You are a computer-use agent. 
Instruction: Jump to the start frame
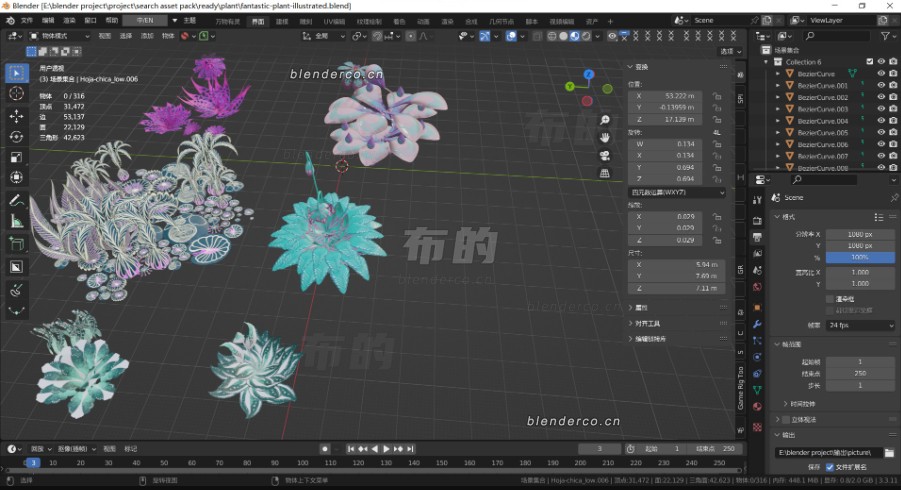click(x=351, y=449)
